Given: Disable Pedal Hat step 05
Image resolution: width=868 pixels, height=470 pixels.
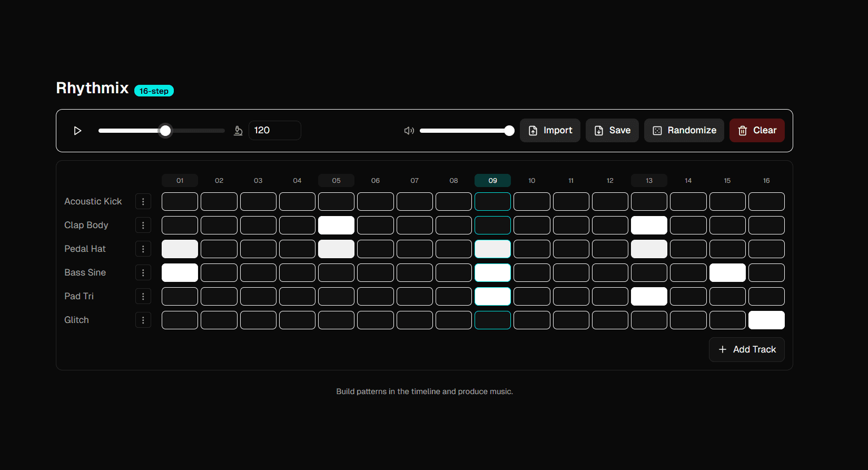Looking at the screenshot, I should tap(336, 249).
